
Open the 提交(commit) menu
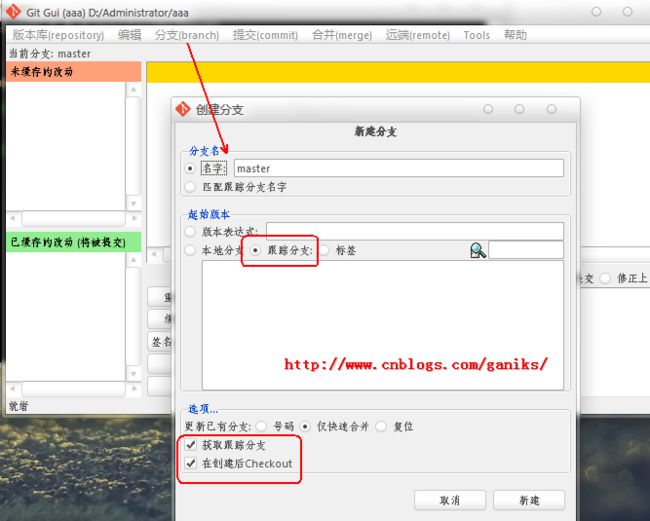[265, 35]
